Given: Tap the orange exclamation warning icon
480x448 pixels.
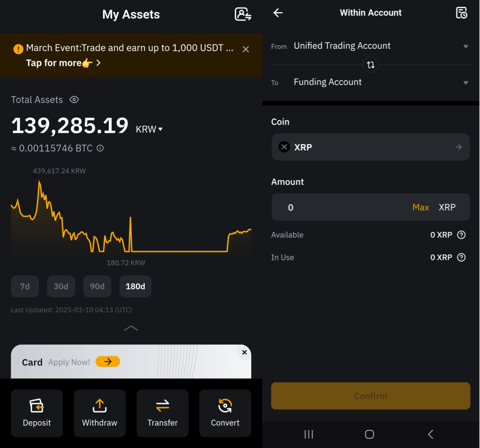Looking at the screenshot, I should click(x=18, y=49).
